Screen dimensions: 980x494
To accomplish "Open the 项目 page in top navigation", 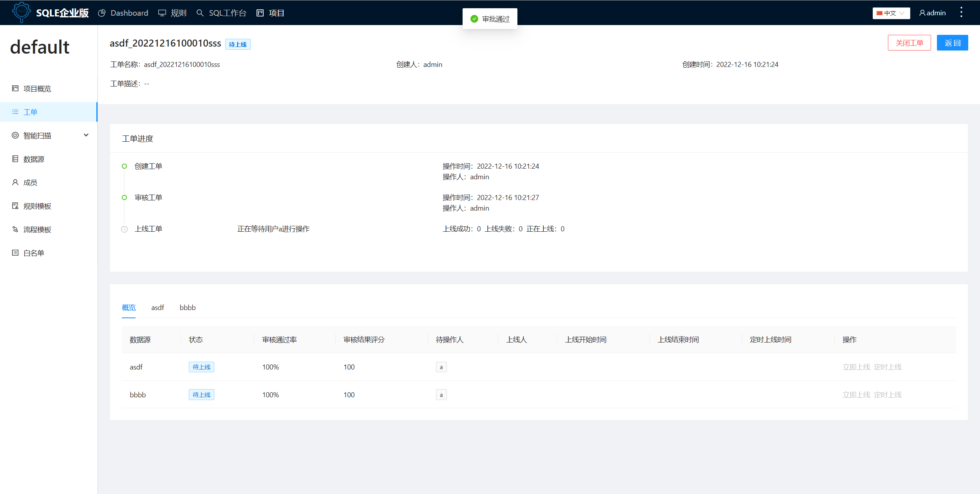I will (276, 13).
